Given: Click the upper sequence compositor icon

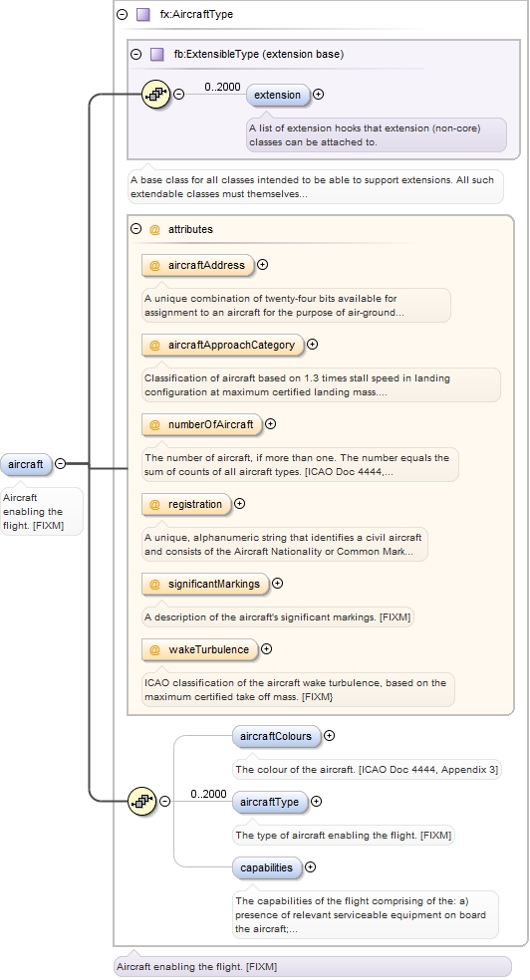Looking at the screenshot, I should pos(155,95).
